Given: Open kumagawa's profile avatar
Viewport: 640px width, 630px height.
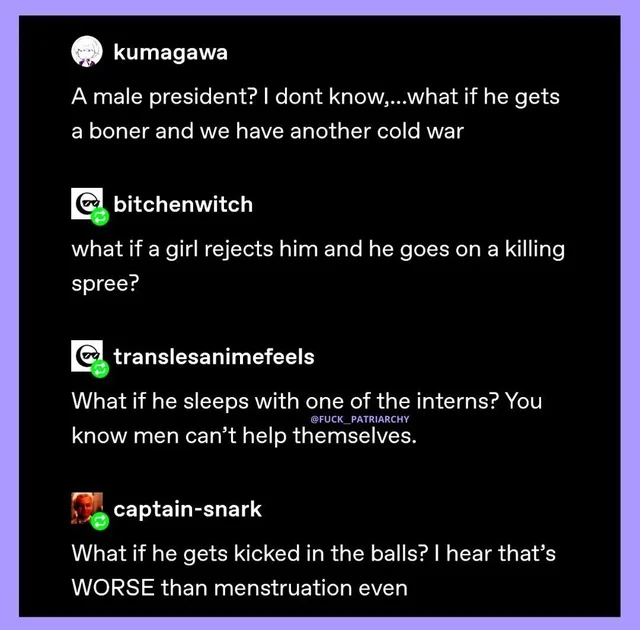Looking at the screenshot, I should point(87,51).
